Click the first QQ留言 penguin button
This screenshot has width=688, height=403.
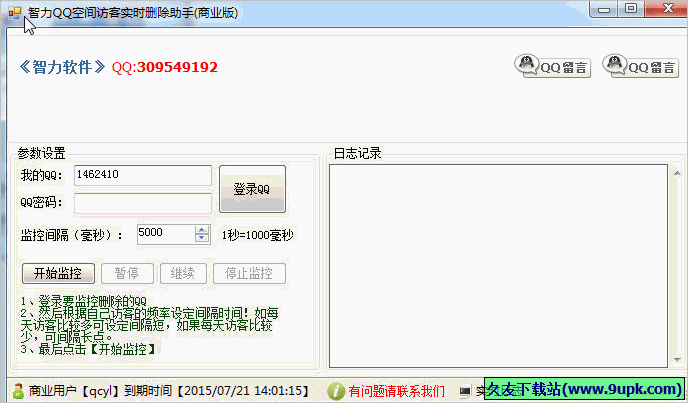tap(552, 66)
